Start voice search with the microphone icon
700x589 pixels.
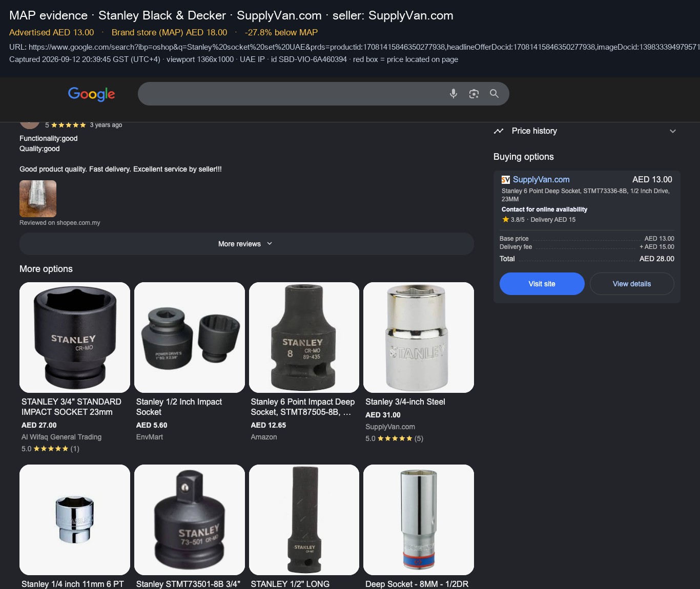click(x=454, y=94)
